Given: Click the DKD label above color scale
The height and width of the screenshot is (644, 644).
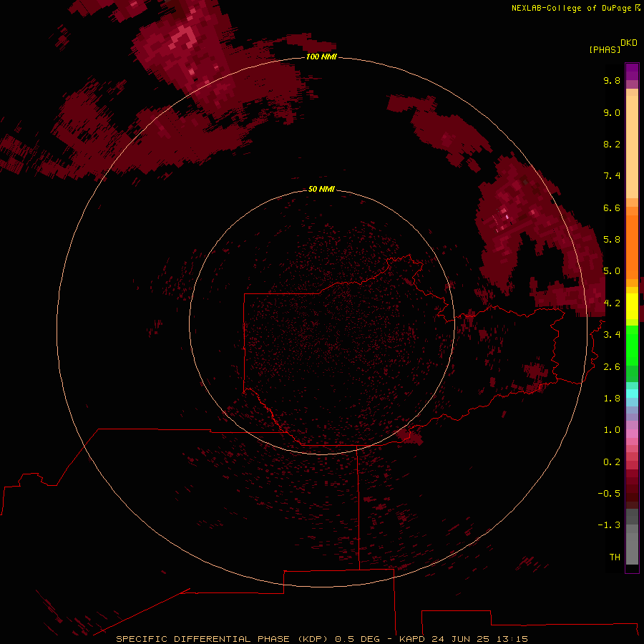Looking at the screenshot, I should pyautogui.click(x=628, y=43).
